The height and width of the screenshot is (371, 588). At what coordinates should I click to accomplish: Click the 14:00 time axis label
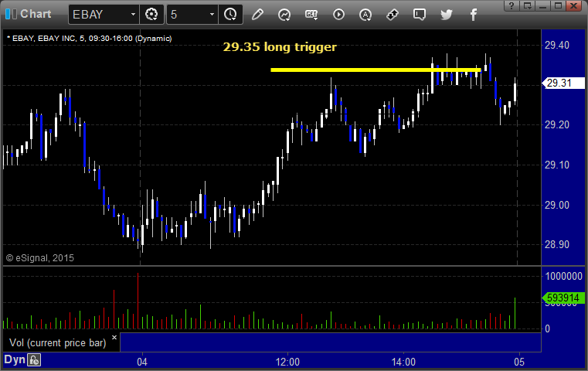pos(403,362)
